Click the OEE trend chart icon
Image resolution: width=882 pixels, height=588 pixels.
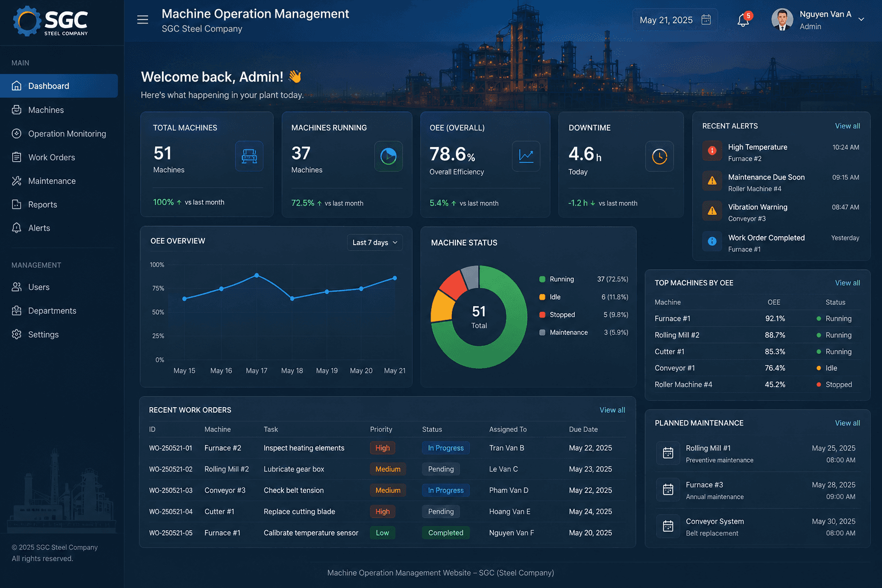[526, 156]
